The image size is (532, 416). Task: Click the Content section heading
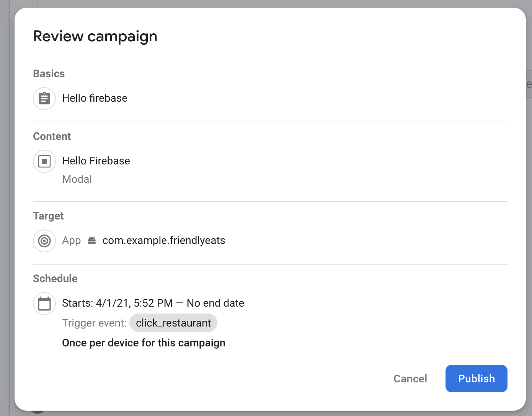pyautogui.click(x=52, y=136)
